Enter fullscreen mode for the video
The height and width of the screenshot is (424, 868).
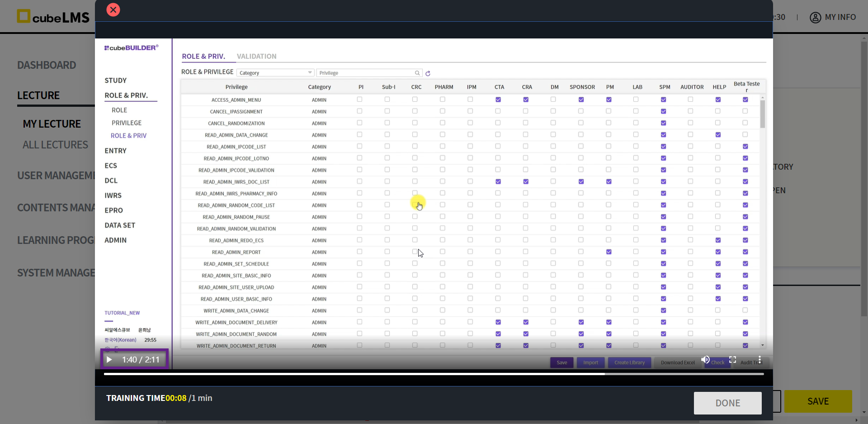click(732, 360)
